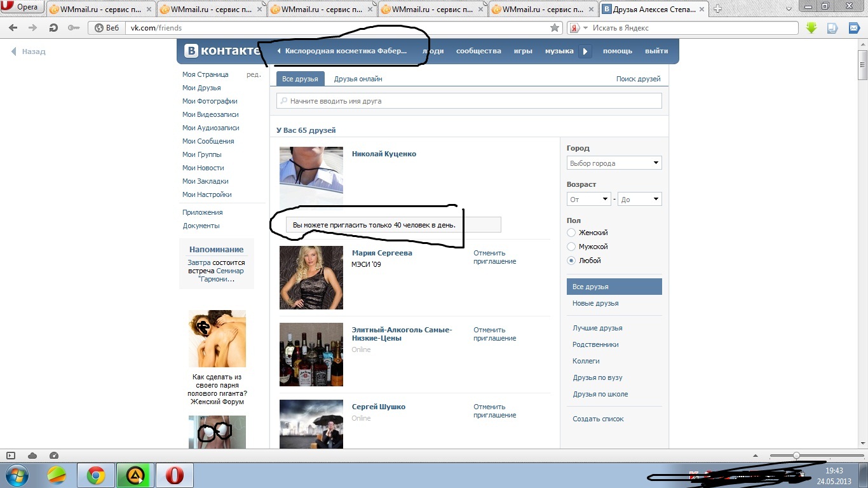868x488 pixels.
Task: Open Николай Куценко's profile name link
Action: tap(384, 154)
